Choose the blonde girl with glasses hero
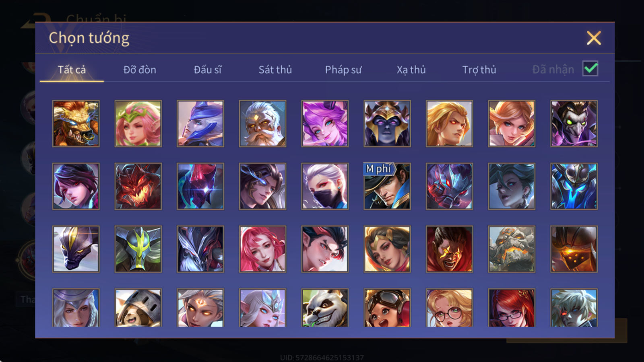This screenshot has height=362, width=644. tap(449, 307)
